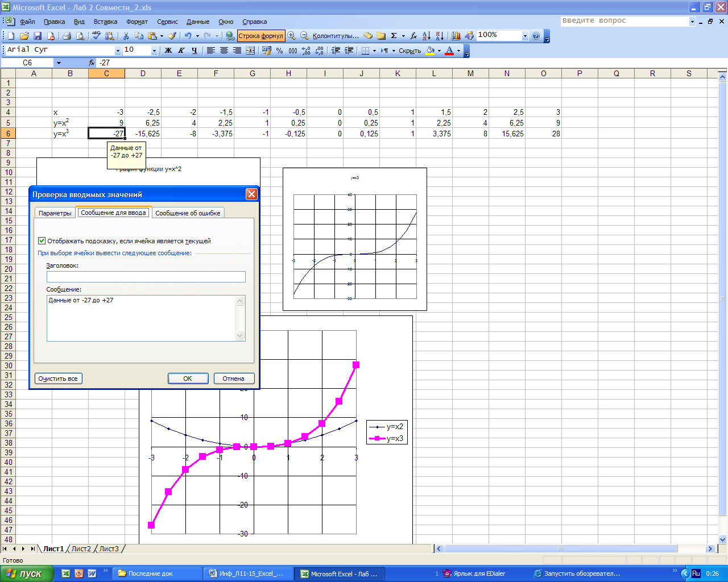This screenshot has height=582, width=728.
Task: Increase decimal places icon
Action: tap(306, 51)
